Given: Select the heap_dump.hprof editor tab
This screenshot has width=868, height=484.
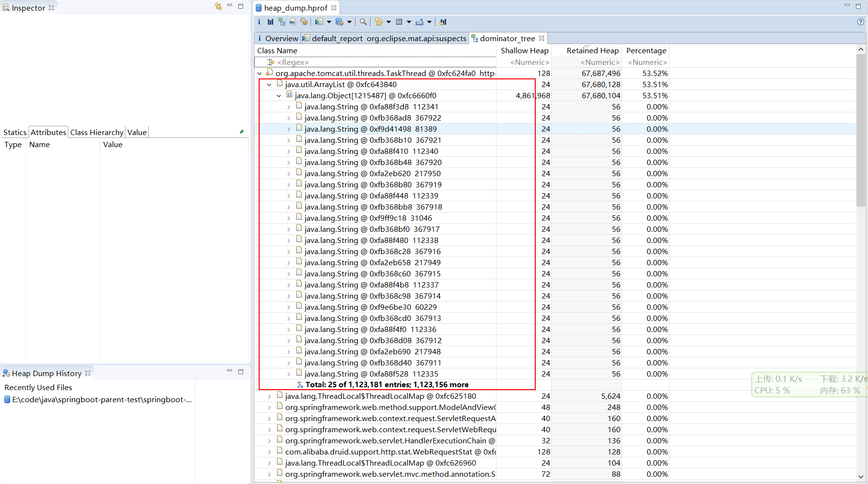Looking at the screenshot, I should (296, 8).
